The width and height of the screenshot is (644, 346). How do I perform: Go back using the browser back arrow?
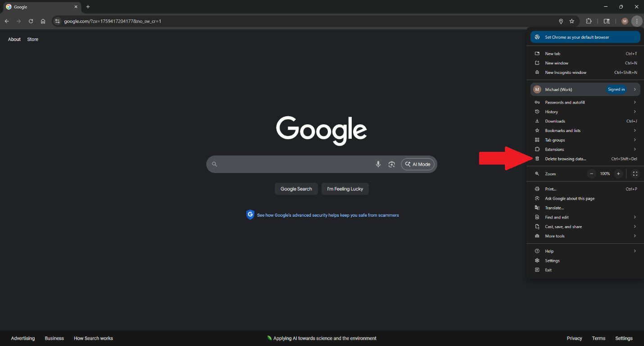tap(7, 21)
